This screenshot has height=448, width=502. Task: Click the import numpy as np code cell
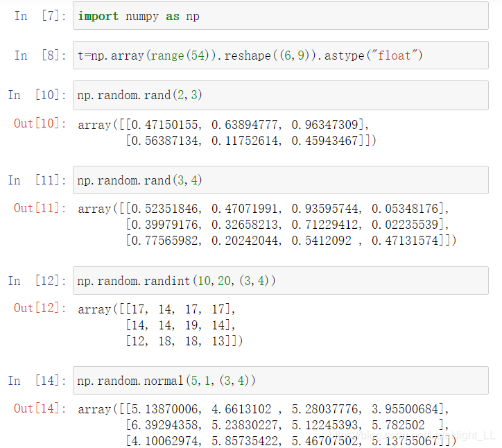(280, 16)
